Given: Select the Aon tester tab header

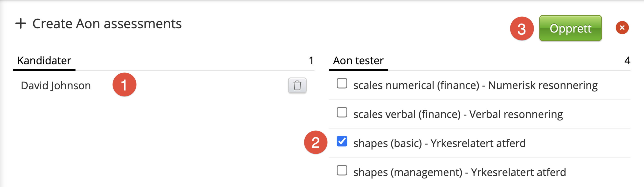Looking at the screenshot, I should 358,61.
